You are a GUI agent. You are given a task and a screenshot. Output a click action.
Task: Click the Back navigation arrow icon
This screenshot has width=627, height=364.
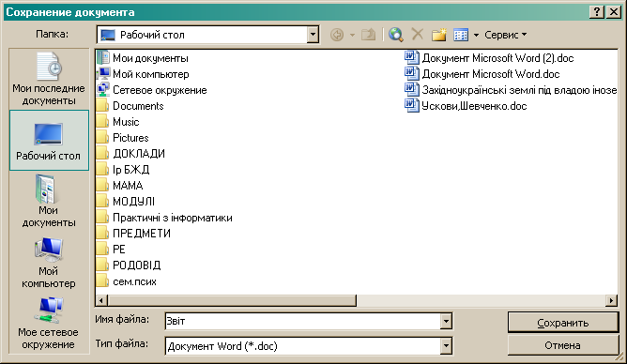pos(337,35)
